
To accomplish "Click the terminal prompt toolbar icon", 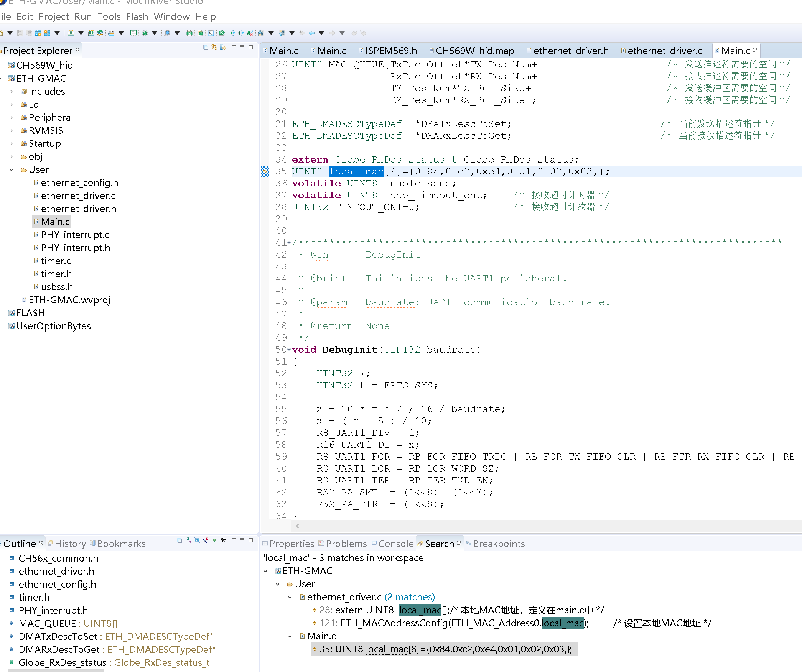I will 211,33.
